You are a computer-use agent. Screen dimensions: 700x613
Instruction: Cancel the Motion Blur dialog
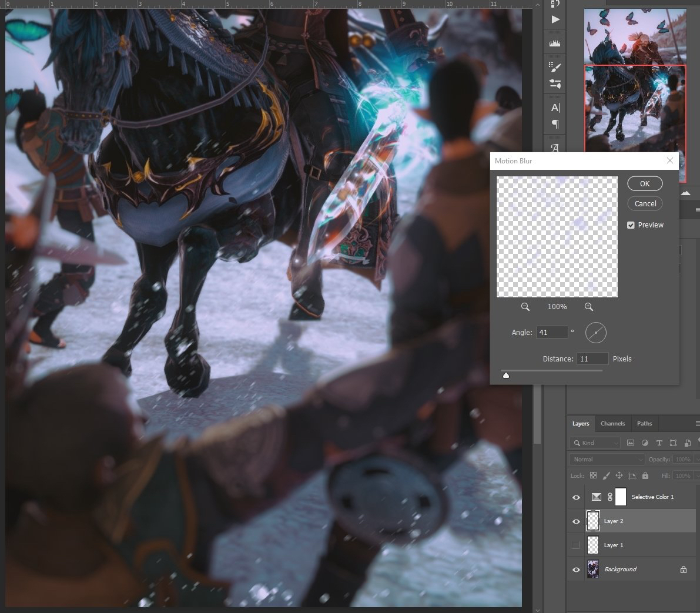pos(645,203)
